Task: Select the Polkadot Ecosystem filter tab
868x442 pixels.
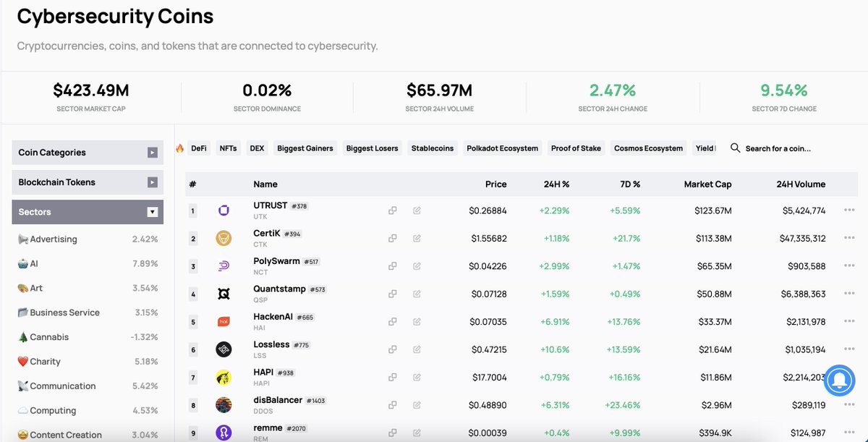Action: click(x=502, y=148)
